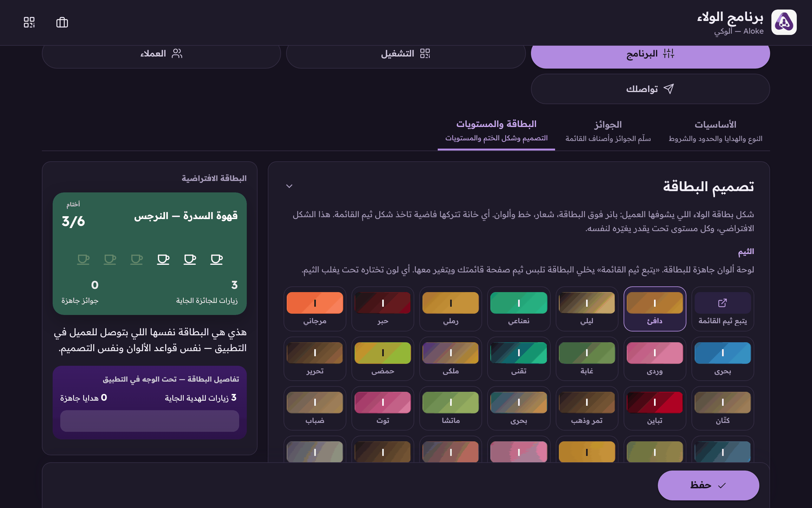Pick the نعناعي green theme
The width and height of the screenshot is (812, 508).
pos(518,309)
